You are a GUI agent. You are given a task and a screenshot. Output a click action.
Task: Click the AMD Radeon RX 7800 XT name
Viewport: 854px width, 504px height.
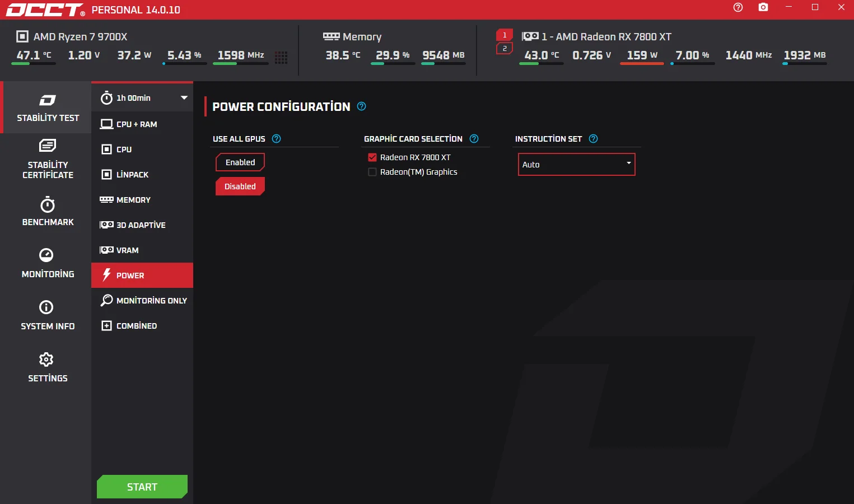(606, 36)
